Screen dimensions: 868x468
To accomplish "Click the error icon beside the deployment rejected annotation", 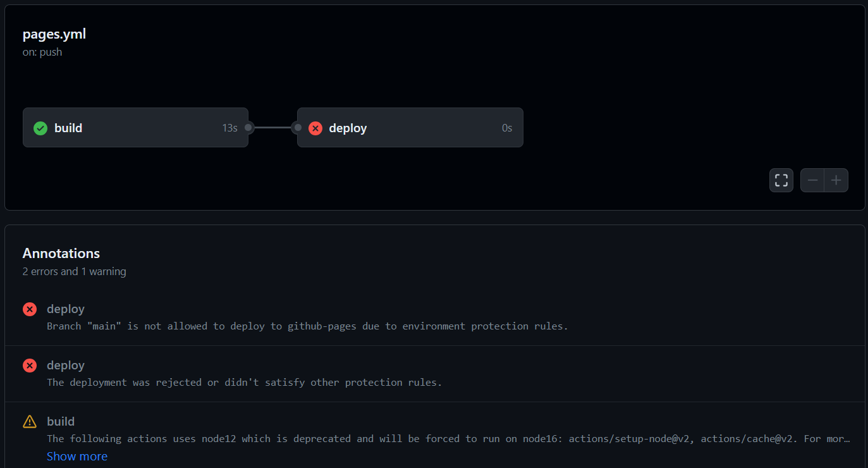I will (x=30, y=366).
